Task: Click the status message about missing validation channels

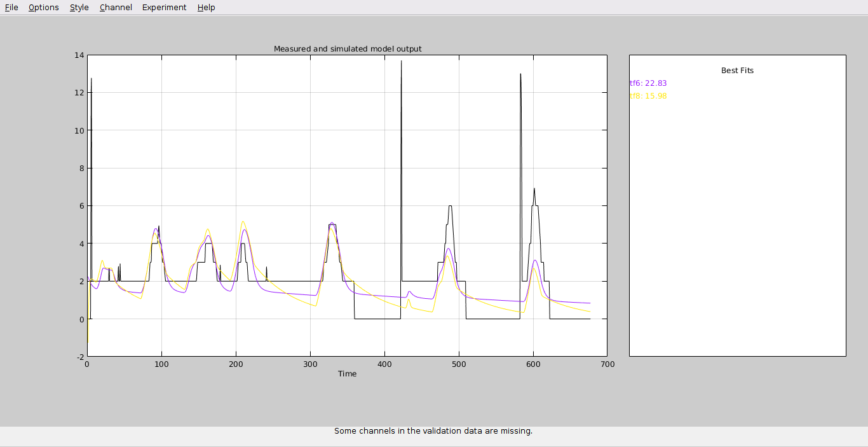Action: 433,431
